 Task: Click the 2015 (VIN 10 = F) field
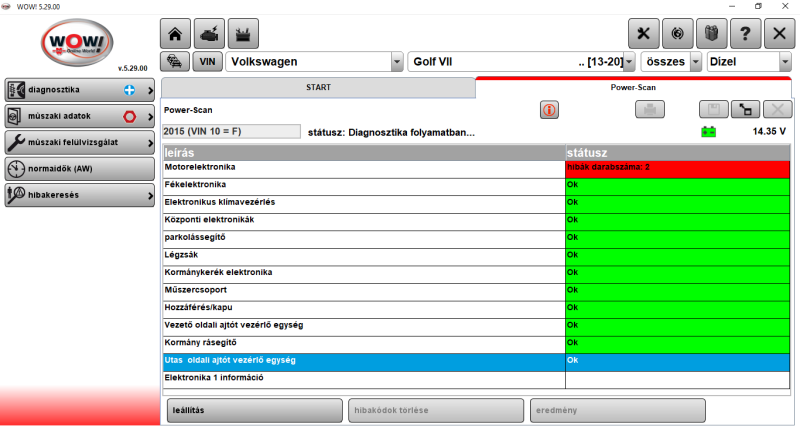[231, 132]
